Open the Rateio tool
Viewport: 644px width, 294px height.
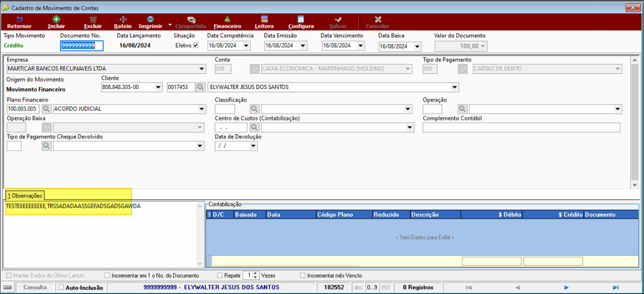click(x=123, y=22)
